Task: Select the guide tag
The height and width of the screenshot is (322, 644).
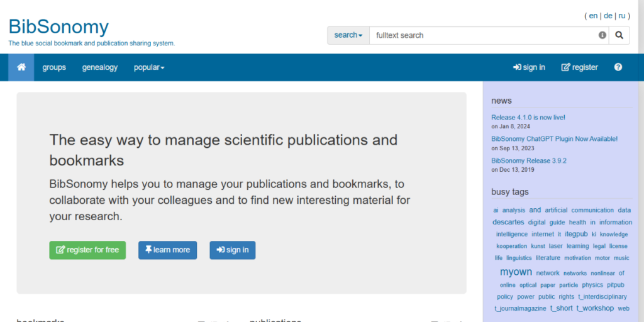Action: click(557, 223)
